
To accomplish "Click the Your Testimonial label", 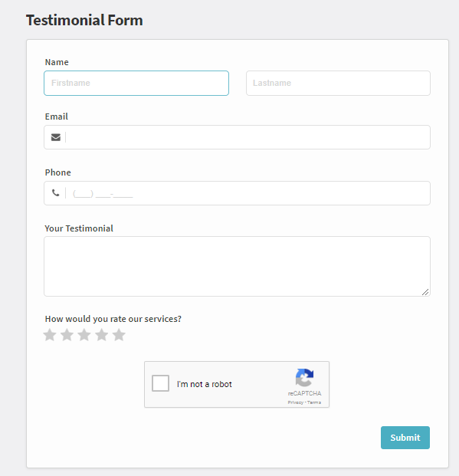I will [79, 228].
